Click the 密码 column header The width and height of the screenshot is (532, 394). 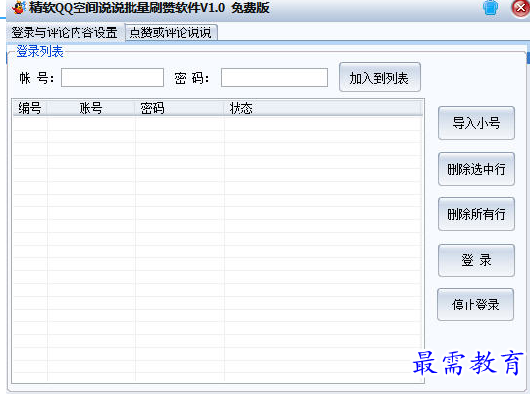pyautogui.click(x=180, y=108)
